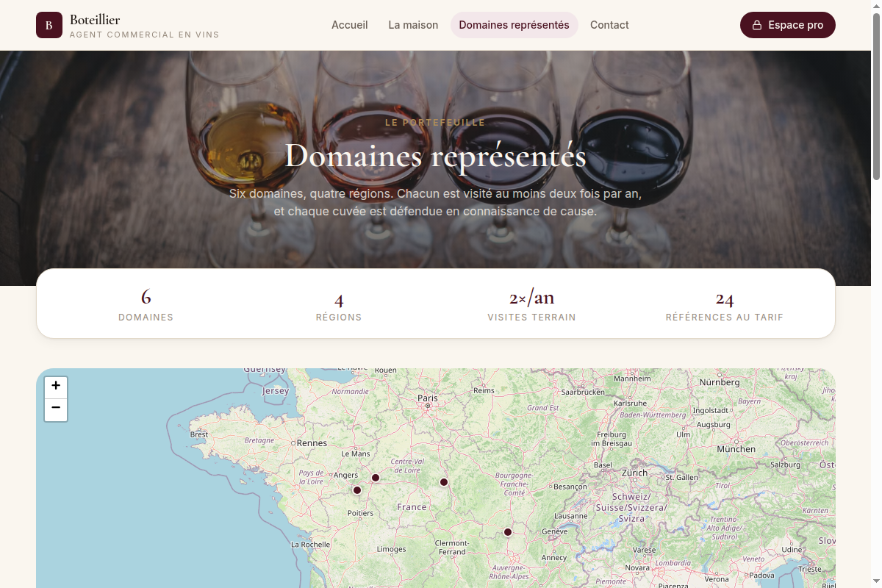
Task: Open Espace pro login button
Action: [x=788, y=25]
